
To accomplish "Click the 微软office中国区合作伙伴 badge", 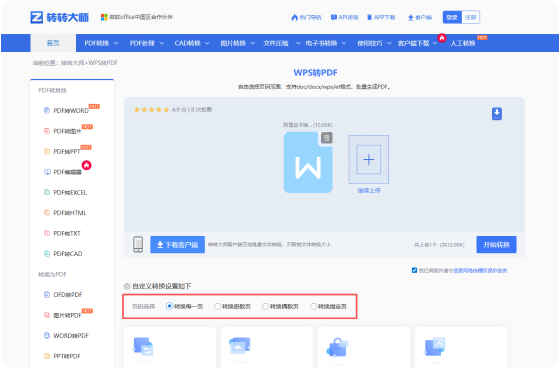I will click(137, 17).
